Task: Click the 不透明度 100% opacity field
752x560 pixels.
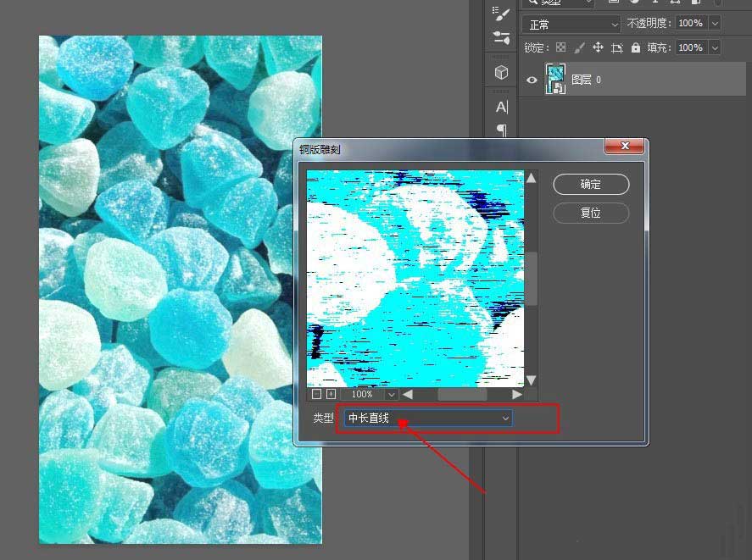Action: coord(691,23)
